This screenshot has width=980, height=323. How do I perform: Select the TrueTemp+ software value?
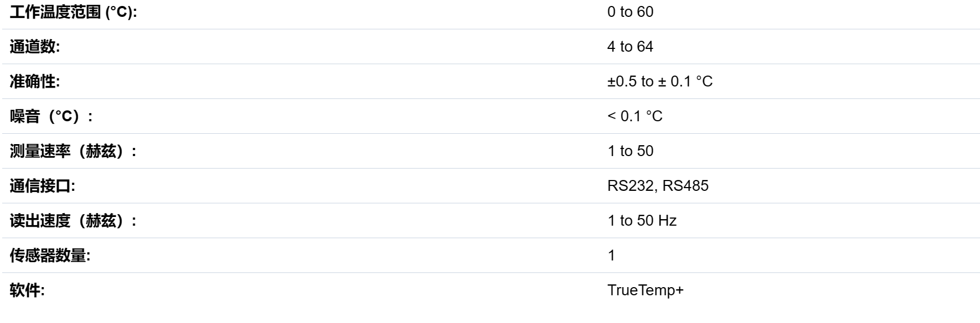point(645,290)
